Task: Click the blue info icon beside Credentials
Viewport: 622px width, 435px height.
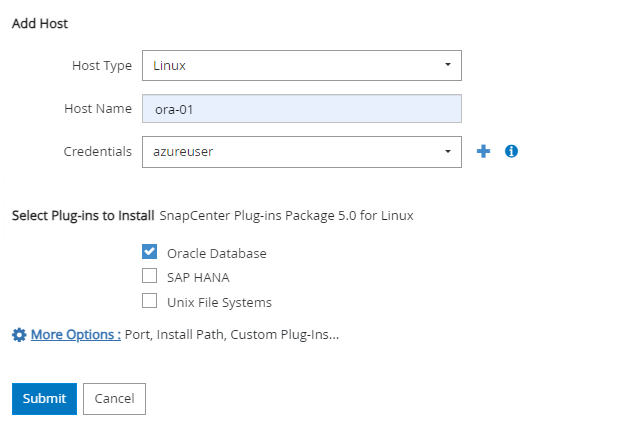Action: (511, 152)
